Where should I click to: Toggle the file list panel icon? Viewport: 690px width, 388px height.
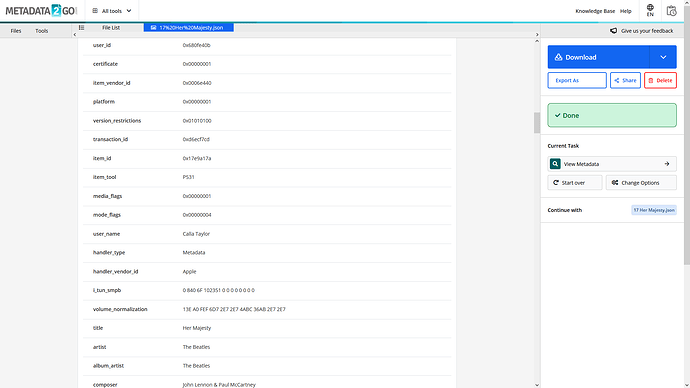[x=81, y=27]
